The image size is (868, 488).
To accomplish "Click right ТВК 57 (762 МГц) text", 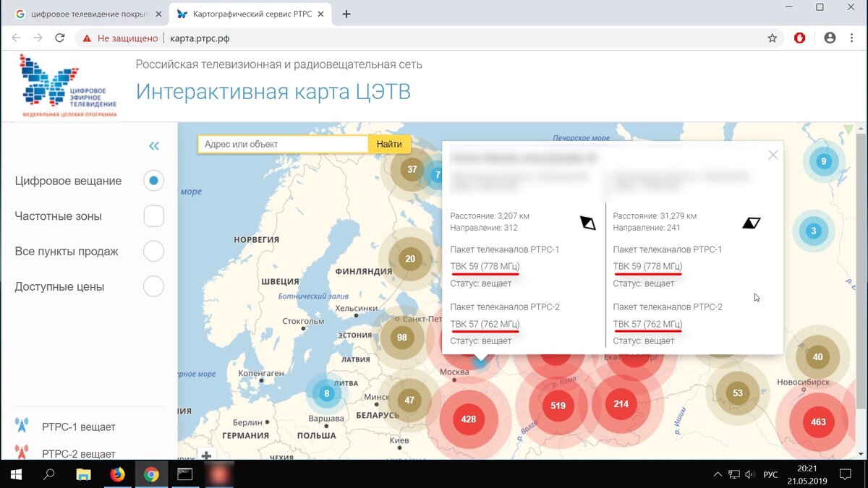I will (x=647, y=324).
